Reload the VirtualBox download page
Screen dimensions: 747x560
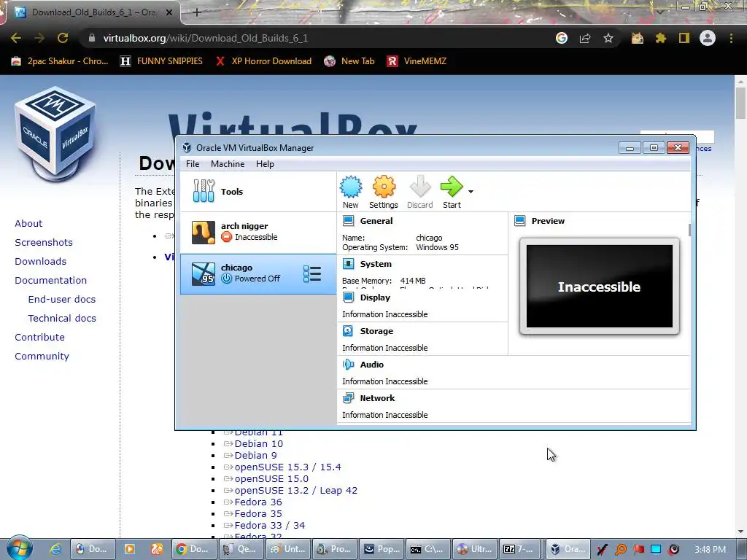pos(63,38)
